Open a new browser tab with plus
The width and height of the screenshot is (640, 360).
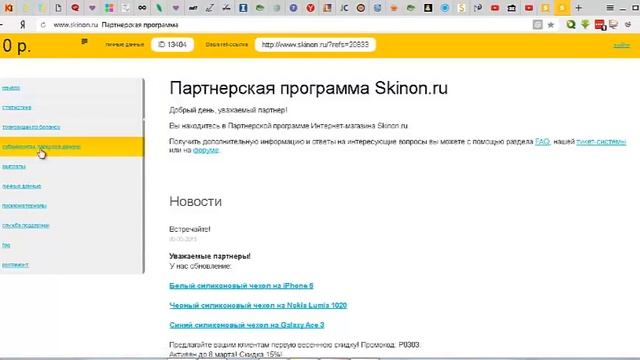(578, 8)
